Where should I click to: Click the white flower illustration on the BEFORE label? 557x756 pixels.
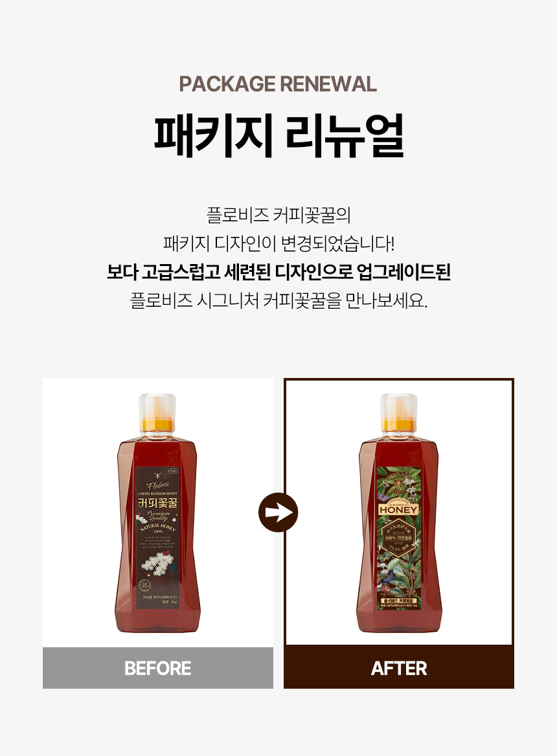tap(157, 564)
